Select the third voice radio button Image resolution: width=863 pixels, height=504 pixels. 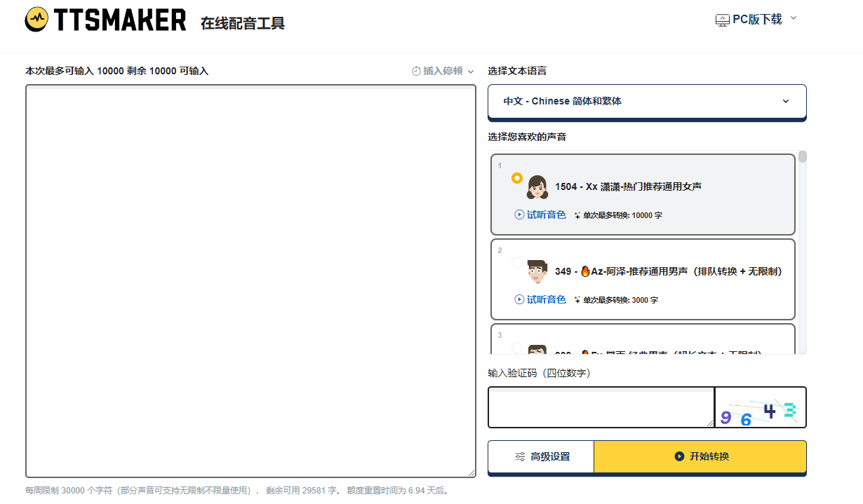(517, 348)
